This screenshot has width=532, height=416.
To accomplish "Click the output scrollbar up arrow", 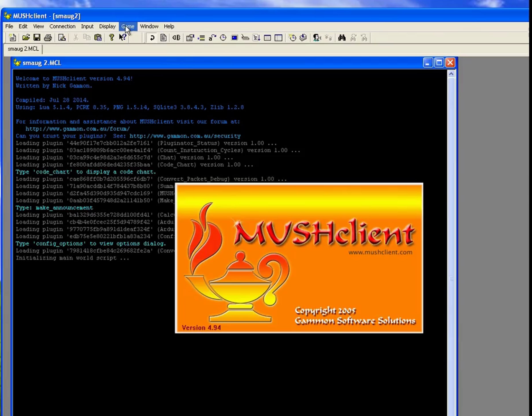I will pyautogui.click(x=451, y=74).
